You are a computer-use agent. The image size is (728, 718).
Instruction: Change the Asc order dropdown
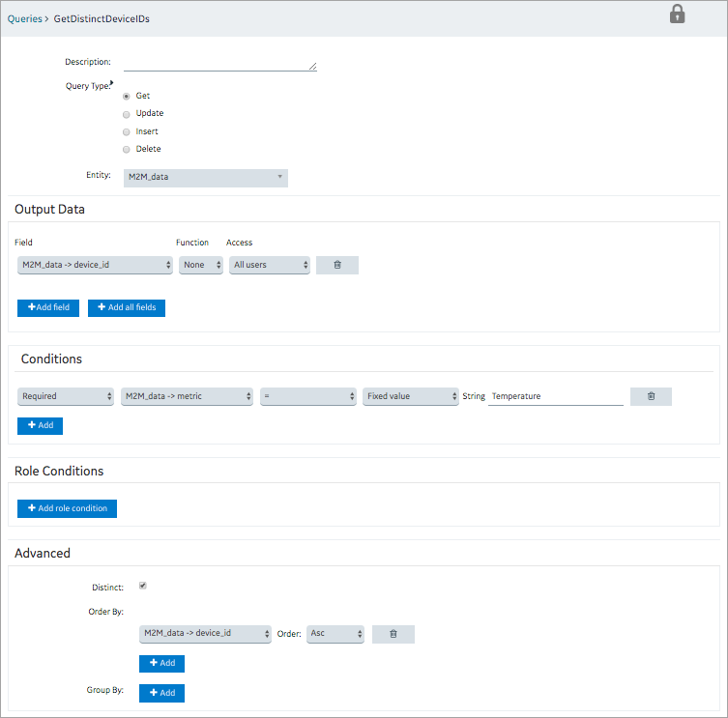(335, 634)
